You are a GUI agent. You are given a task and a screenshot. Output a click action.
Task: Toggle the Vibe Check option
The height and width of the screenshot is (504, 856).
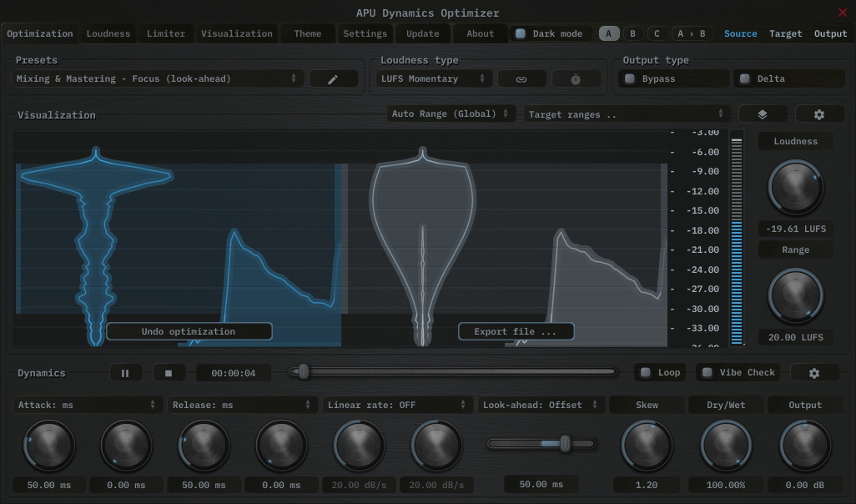[x=707, y=373]
